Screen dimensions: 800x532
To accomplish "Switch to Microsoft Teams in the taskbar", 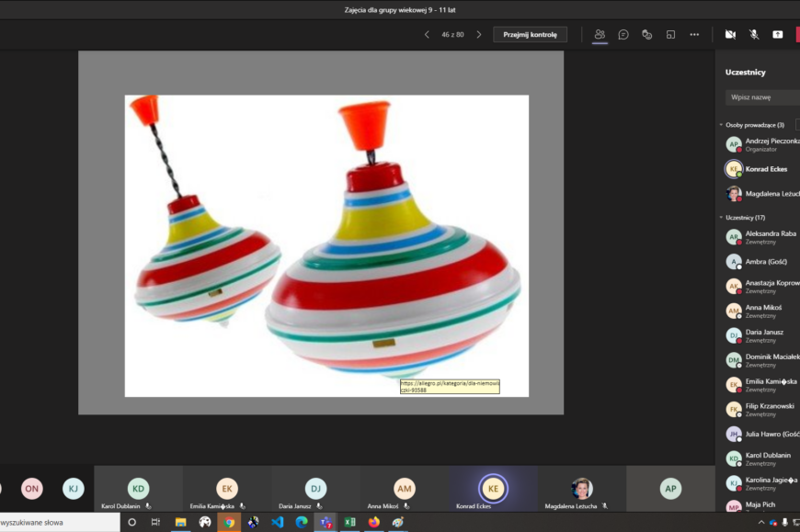I will click(x=326, y=522).
